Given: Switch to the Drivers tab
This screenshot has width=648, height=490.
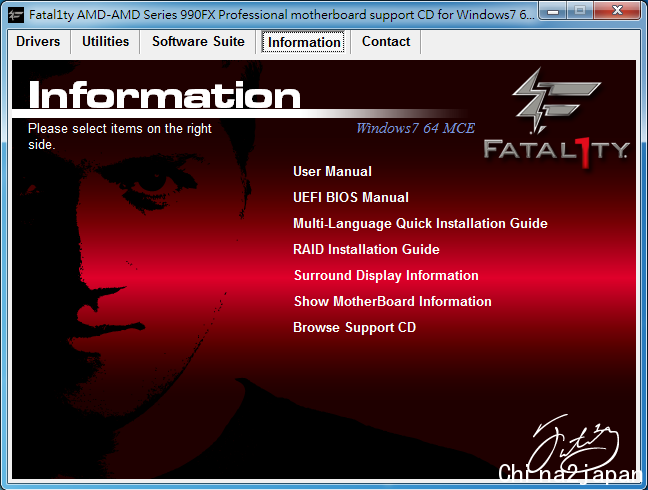Looking at the screenshot, I should pos(38,42).
